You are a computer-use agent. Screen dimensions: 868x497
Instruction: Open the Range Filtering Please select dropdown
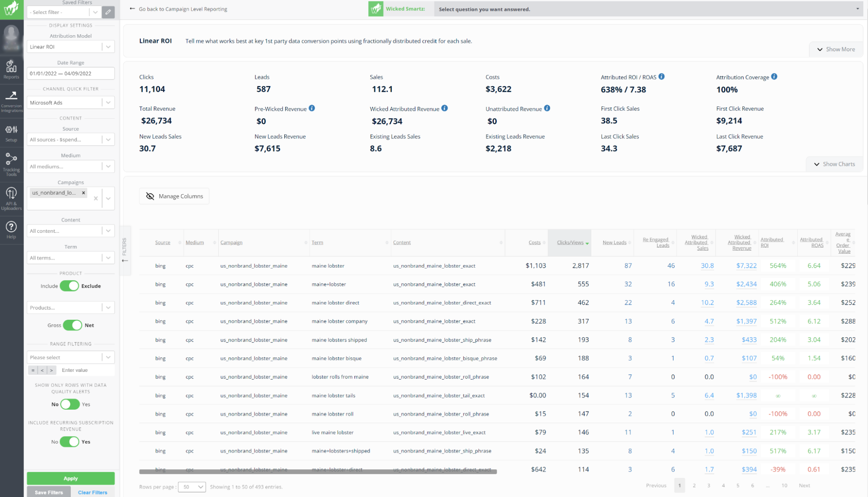(x=71, y=357)
